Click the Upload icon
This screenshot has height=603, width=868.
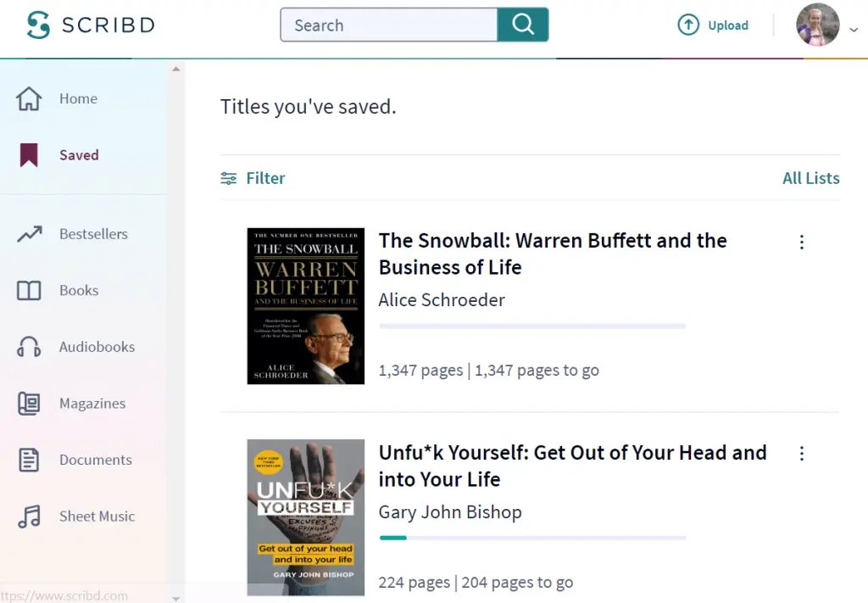click(687, 25)
